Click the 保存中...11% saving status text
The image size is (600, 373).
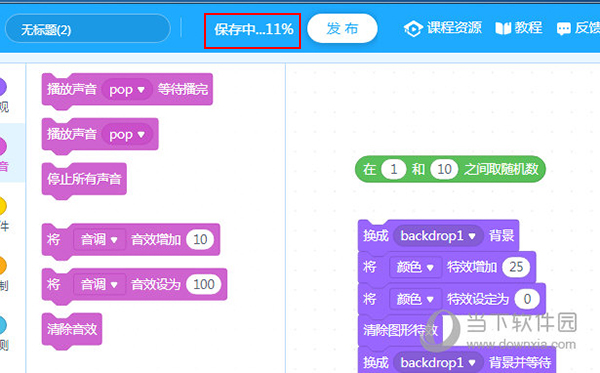point(254,29)
